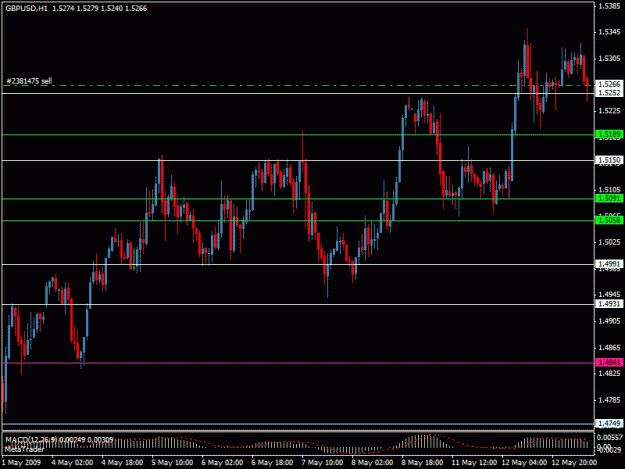Image resolution: width=625 pixels, height=469 pixels.
Task: Select the 1.4931 white line price tag
Action: [609, 304]
